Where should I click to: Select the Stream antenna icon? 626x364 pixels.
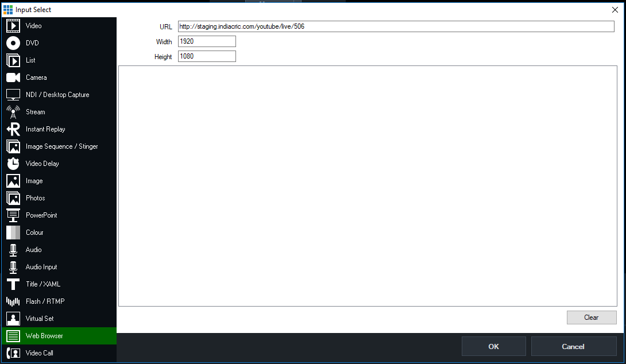coord(13,112)
